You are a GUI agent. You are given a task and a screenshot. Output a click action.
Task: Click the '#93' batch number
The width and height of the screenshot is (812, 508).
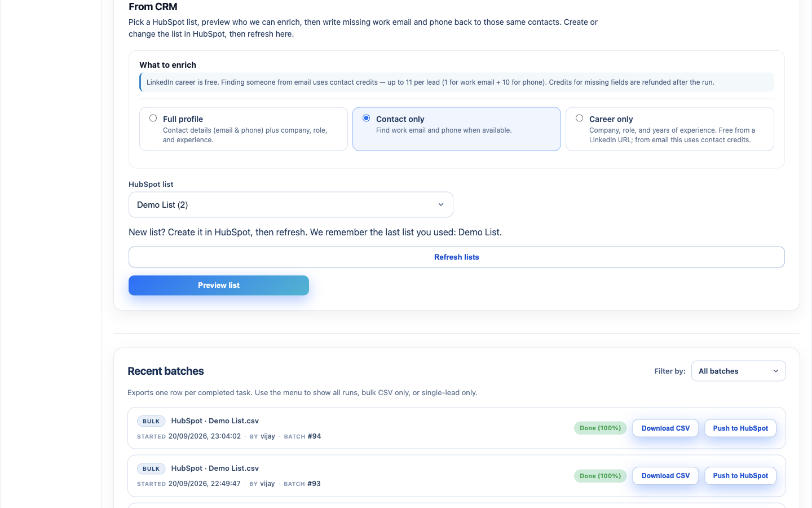click(x=314, y=484)
